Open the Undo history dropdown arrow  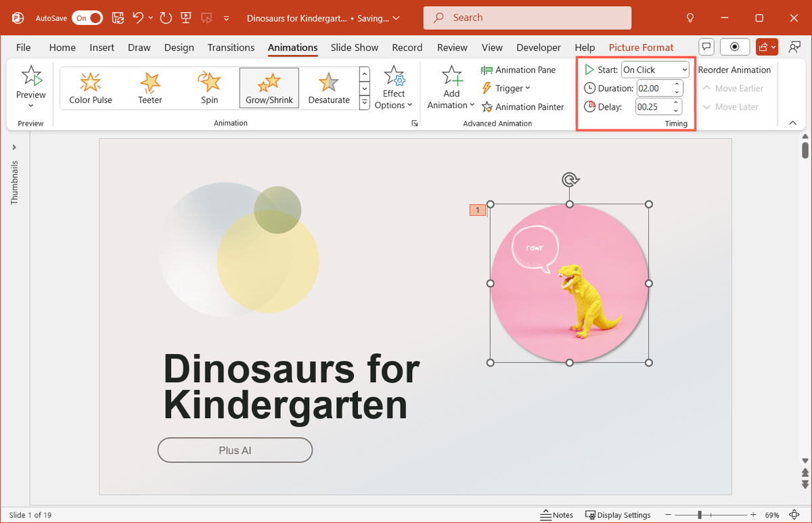[x=150, y=18]
